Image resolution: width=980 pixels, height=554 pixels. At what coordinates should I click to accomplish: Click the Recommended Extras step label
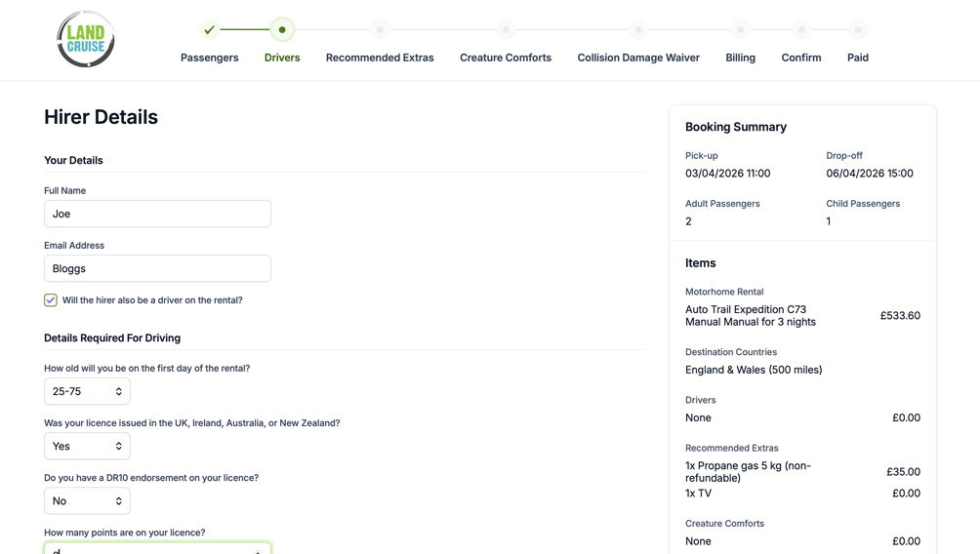pyautogui.click(x=380, y=58)
